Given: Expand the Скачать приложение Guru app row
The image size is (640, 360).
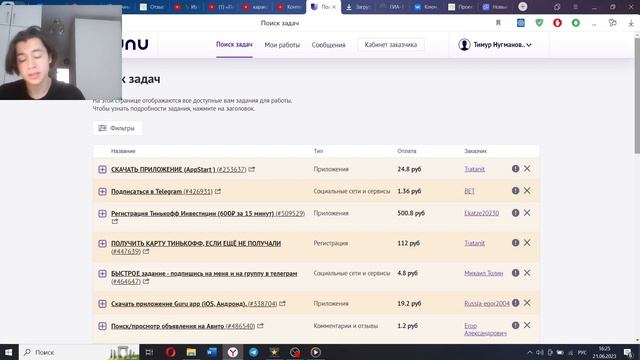Looking at the screenshot, I should [x=102, y=304].
